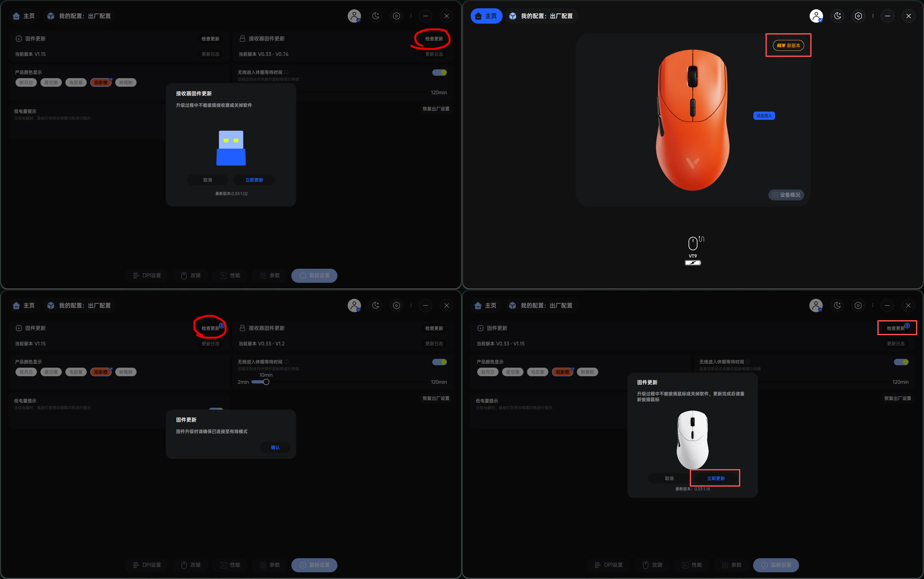Click the blue 点击进入 button beside the mouse
The height and width of the screenshot is (579, 924).
pyautogui.click(x=764, y=116)
